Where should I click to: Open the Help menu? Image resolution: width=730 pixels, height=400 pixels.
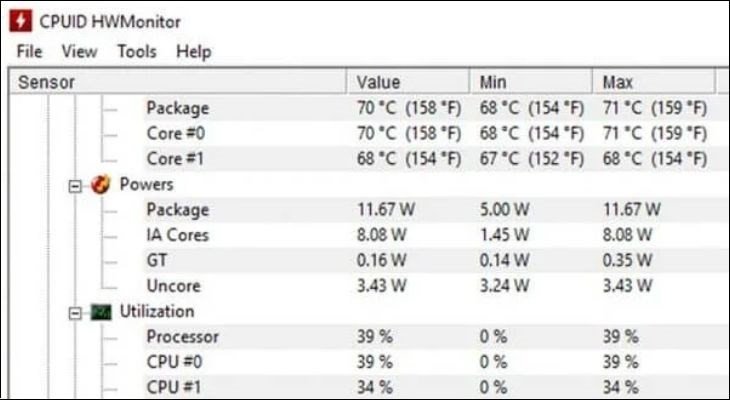[194, 51]
